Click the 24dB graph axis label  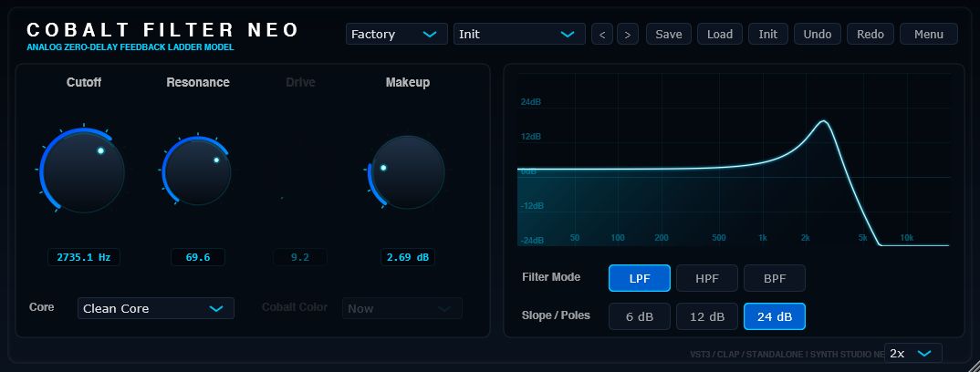pos(531,102)
